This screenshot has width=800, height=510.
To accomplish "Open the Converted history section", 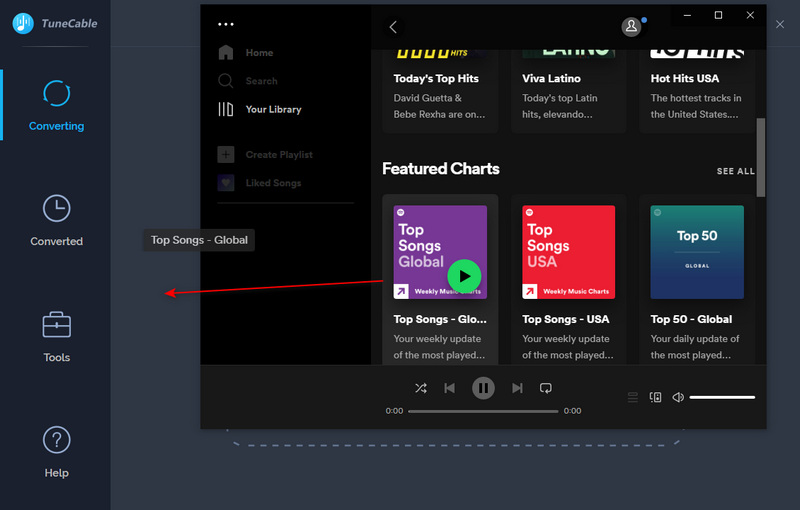I will coord(56,220).
